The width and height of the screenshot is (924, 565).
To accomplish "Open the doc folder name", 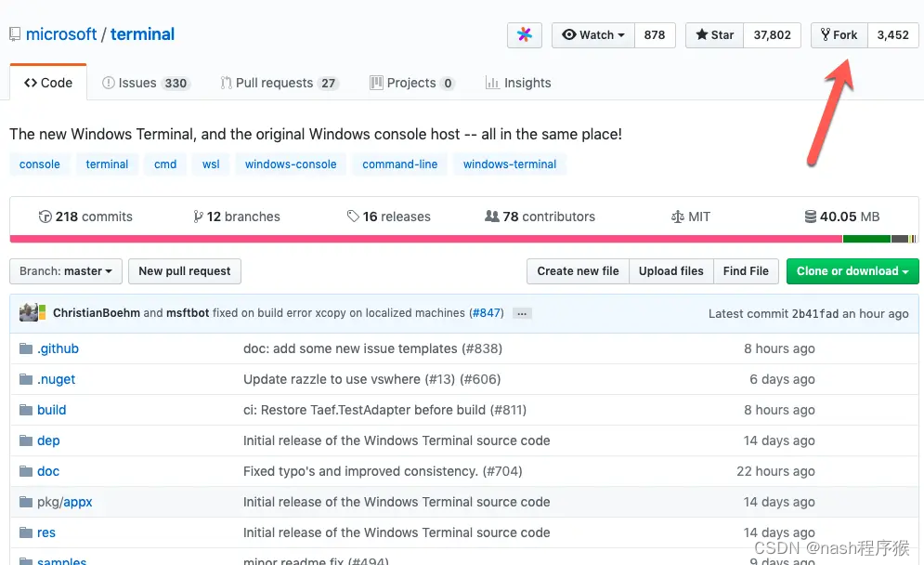I will click(48, 471).
